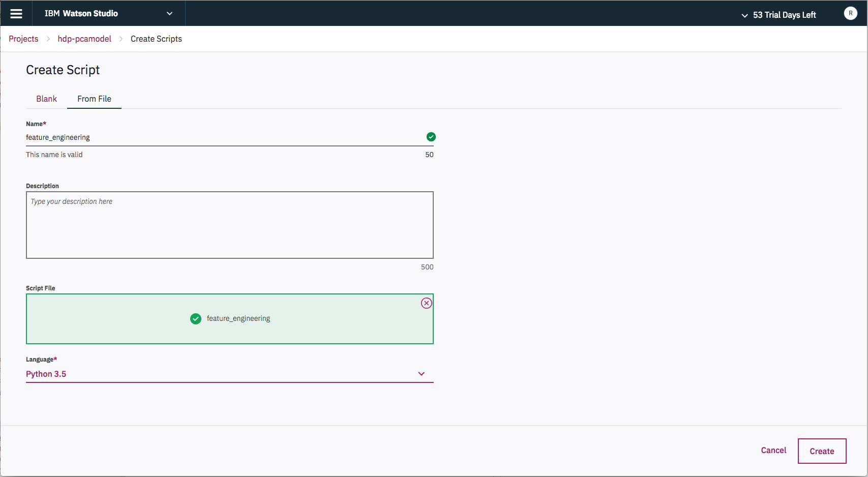Click the green valid-name checkmark icon

[x=431, y=137]
